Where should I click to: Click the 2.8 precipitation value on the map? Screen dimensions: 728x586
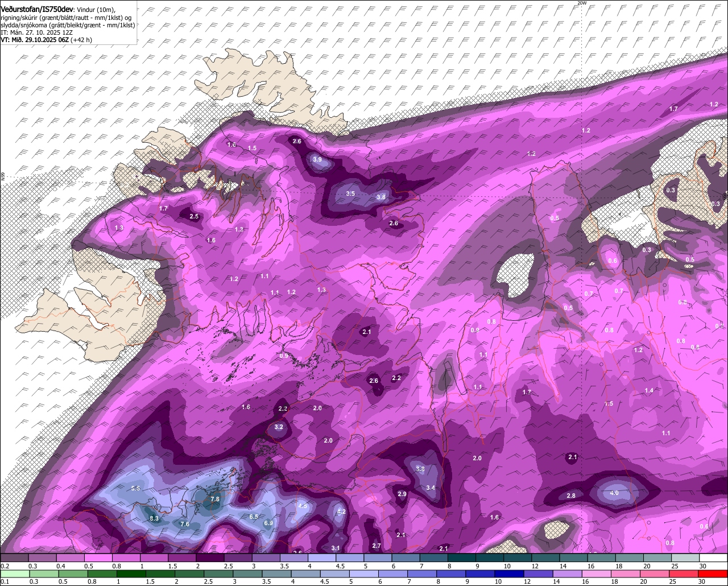coord(571,496)
